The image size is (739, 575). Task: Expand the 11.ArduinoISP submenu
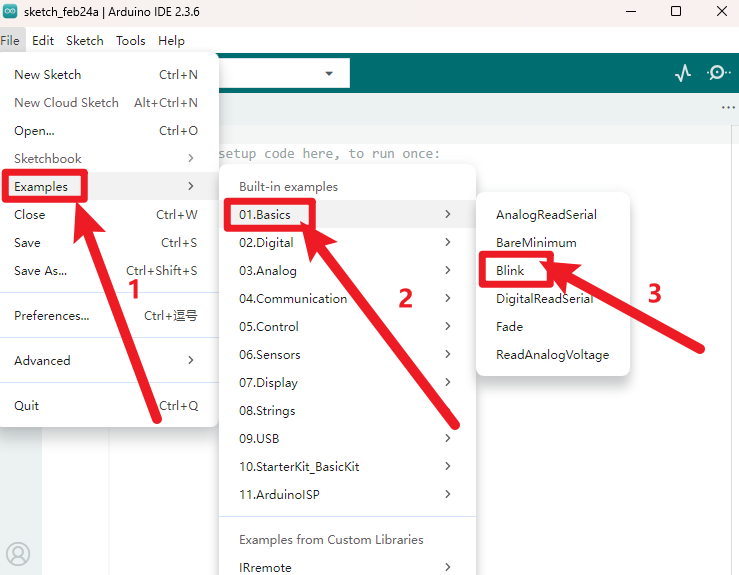pyautogui.click(x=347, y=494)
